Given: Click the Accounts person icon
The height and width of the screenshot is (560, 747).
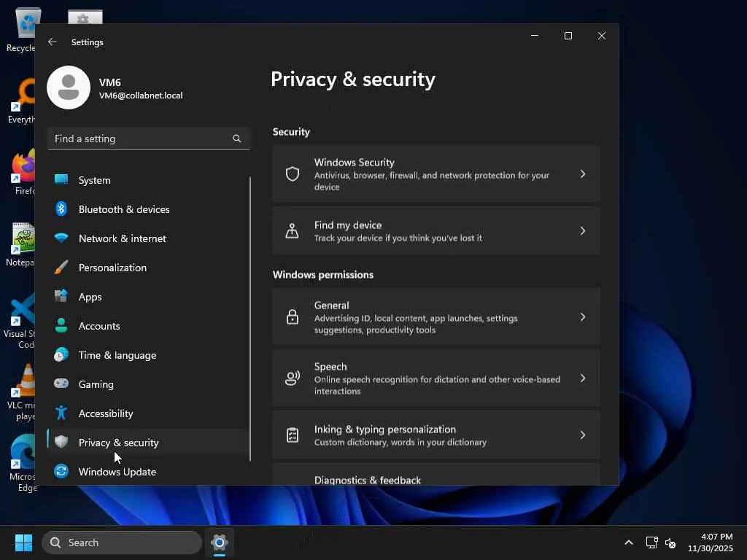Looking at the screenshot, I should [61, 326].
